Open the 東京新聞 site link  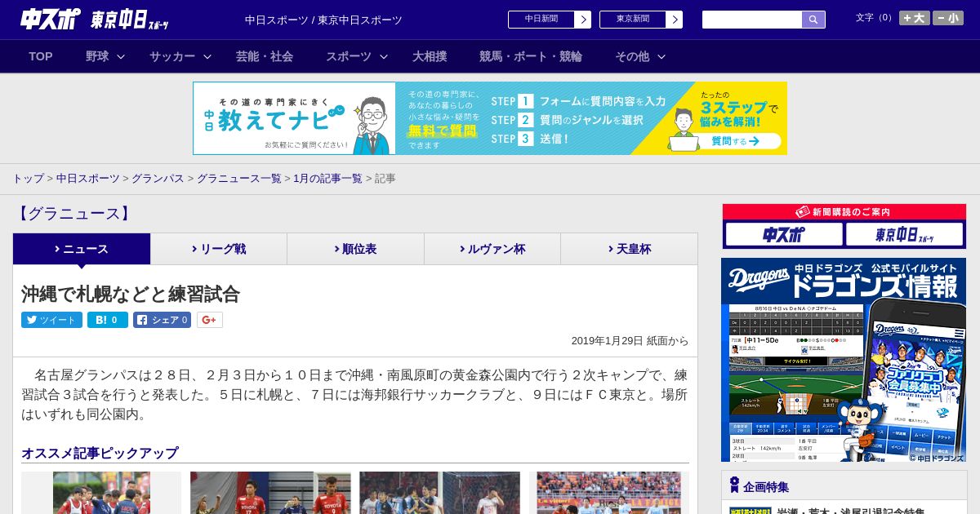coord(633,20)
